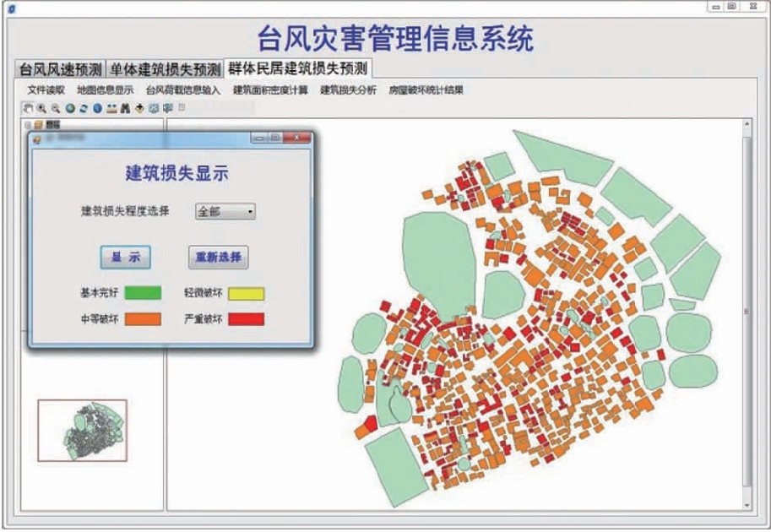Click the binoculars find icon
This screenshot has width=771, height=532.
125,108
